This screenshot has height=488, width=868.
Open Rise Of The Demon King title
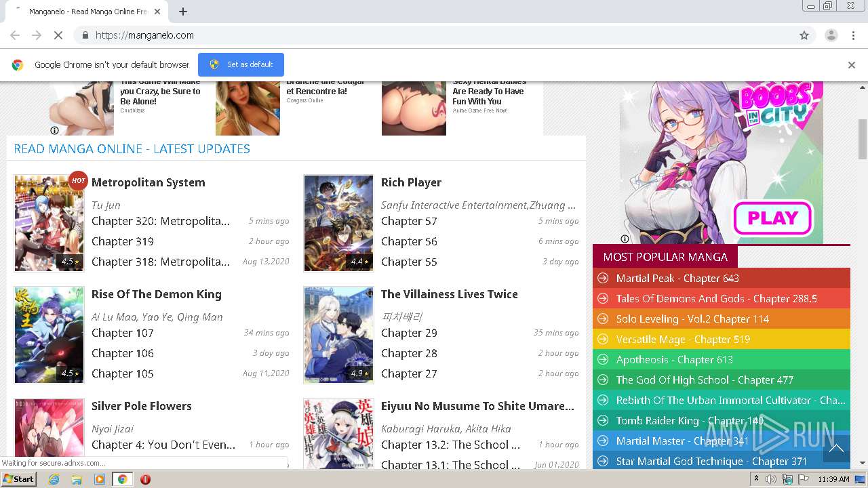157,294
